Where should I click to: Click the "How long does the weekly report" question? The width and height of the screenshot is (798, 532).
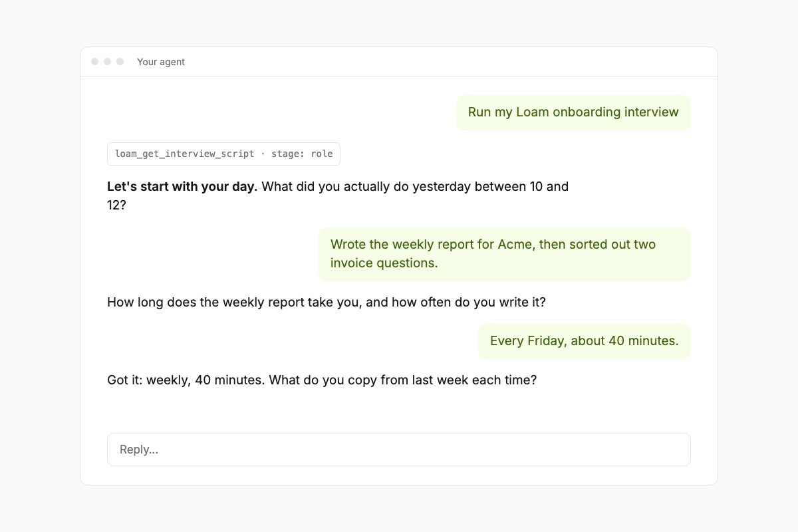[x=327, y=303]
